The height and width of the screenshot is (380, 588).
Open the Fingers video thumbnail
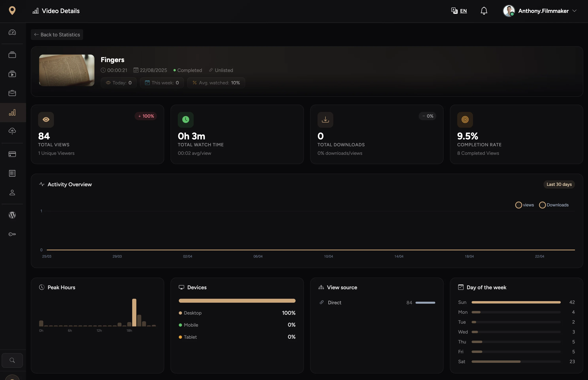[x=67, y=70]
